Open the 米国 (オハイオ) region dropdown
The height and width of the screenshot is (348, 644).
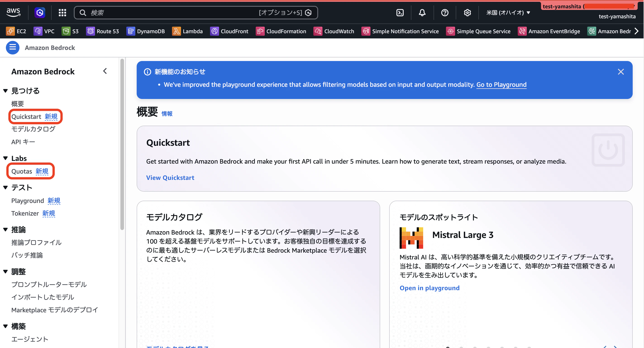tap(508, 12)
